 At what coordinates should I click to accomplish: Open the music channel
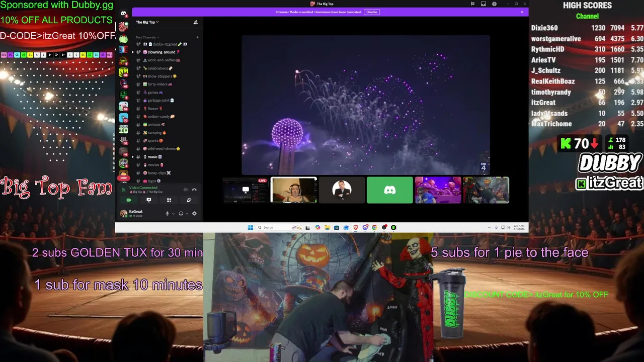(x=166, y=157)
